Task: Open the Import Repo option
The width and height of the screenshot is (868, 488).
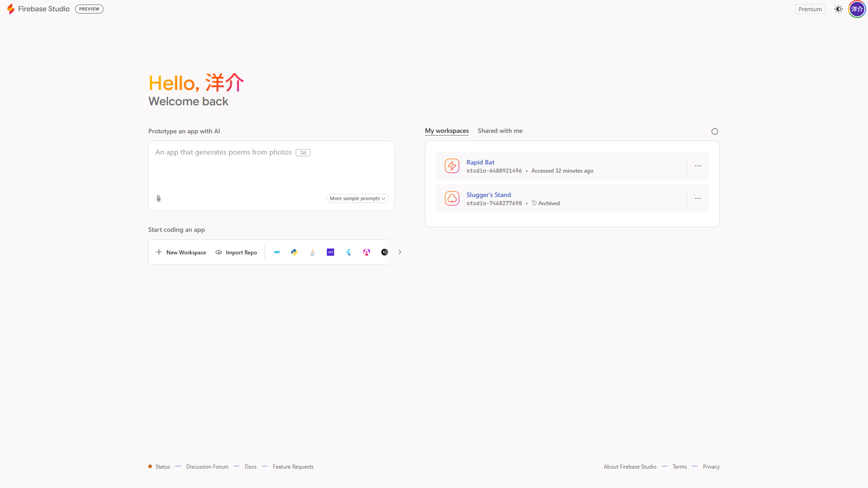Action: click(236, 252)
